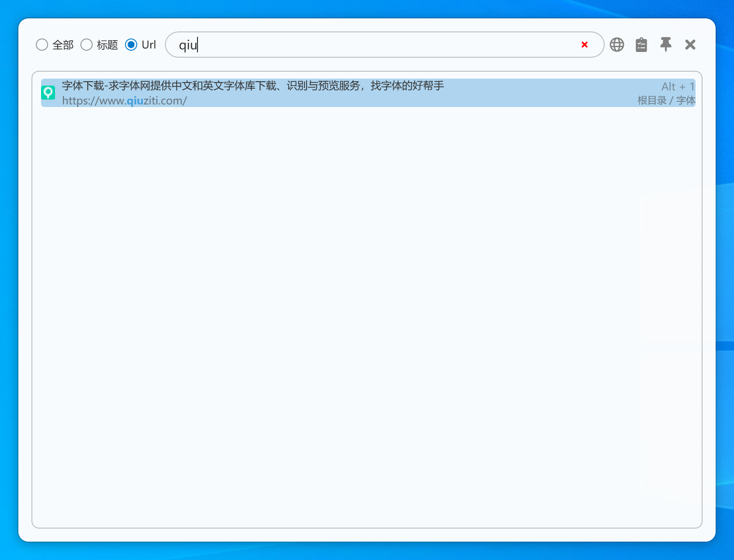Close the bookmark search panel
The width and height of the screenshot is (734, 560).
(690, 45)
